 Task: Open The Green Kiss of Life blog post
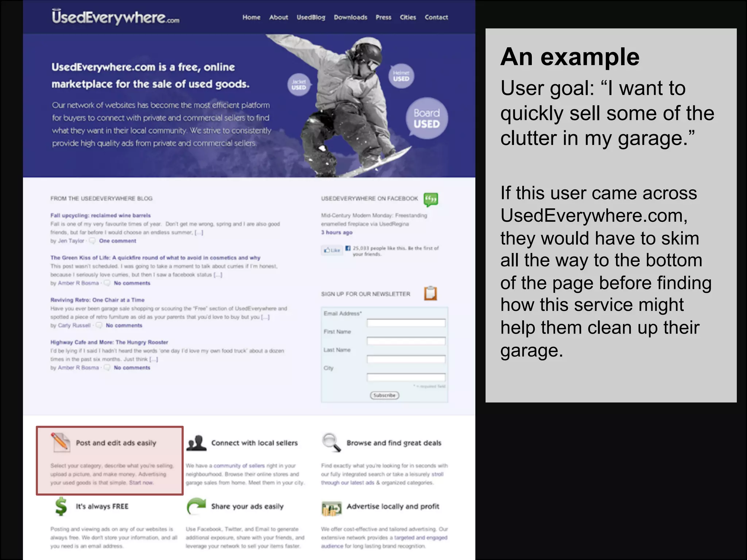point(155,258)
